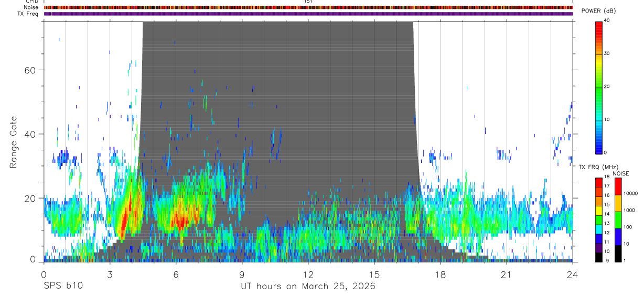Click the Range Gate axis label
Image resolution: width=644 pixels, height=297 pixels.
[x=13, y=142]
